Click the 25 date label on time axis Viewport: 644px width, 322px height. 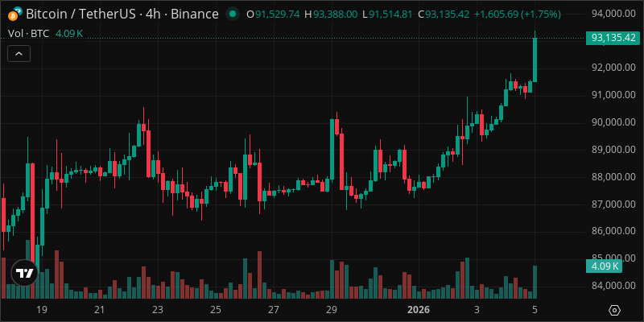point(216,310)
